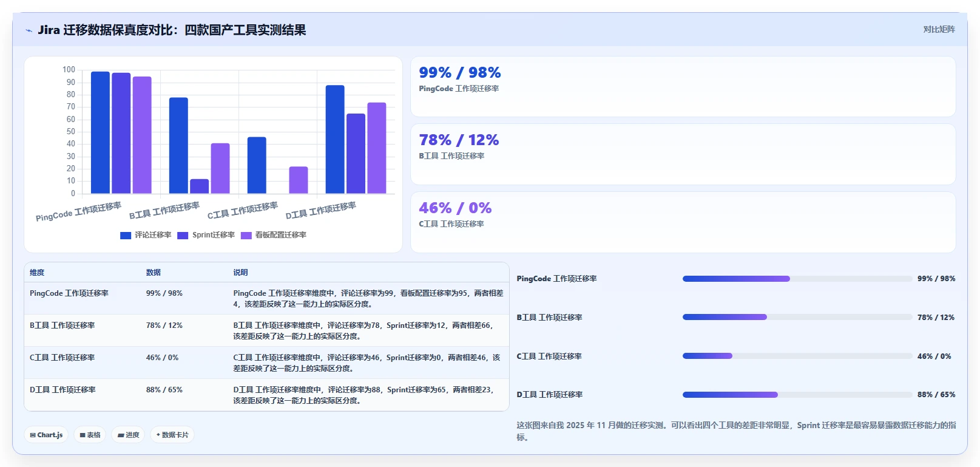Click C工具 评论迁移率 bar at 46

point(257,166)
